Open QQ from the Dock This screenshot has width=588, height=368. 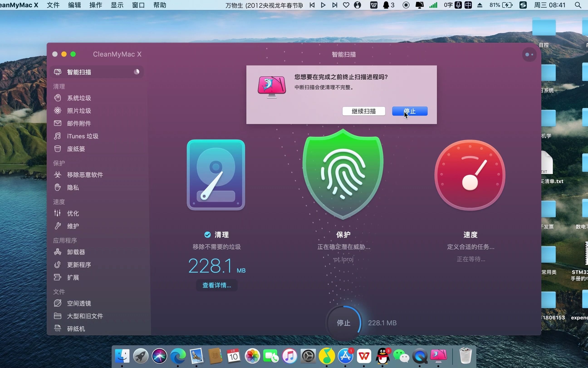click(383, 356)
